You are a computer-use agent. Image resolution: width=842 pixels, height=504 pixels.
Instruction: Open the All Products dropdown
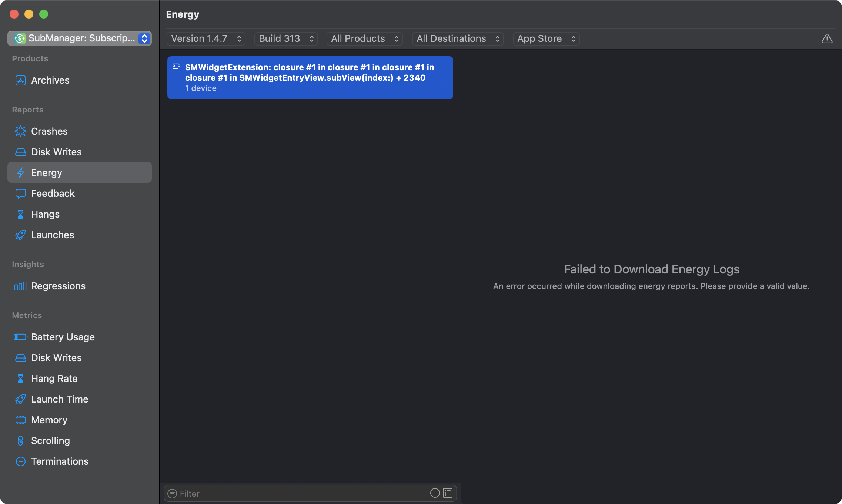click(x=365, y=38)
